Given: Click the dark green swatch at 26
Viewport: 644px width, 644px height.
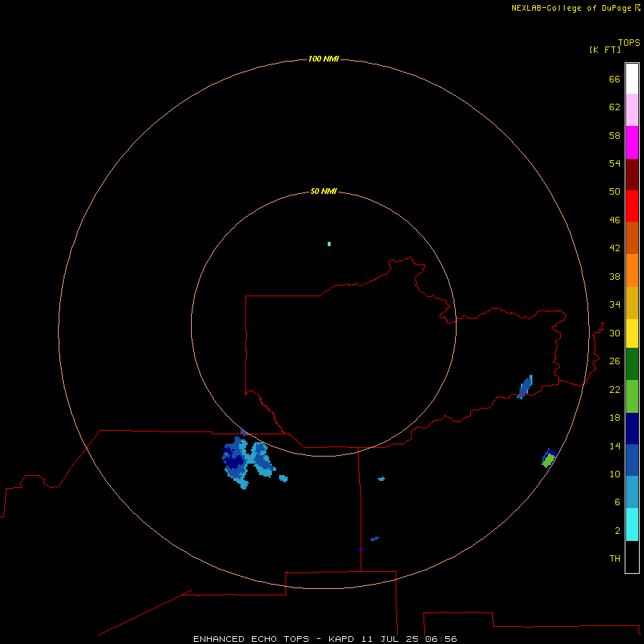Looking at the screenshot, I should pos(632,364).
